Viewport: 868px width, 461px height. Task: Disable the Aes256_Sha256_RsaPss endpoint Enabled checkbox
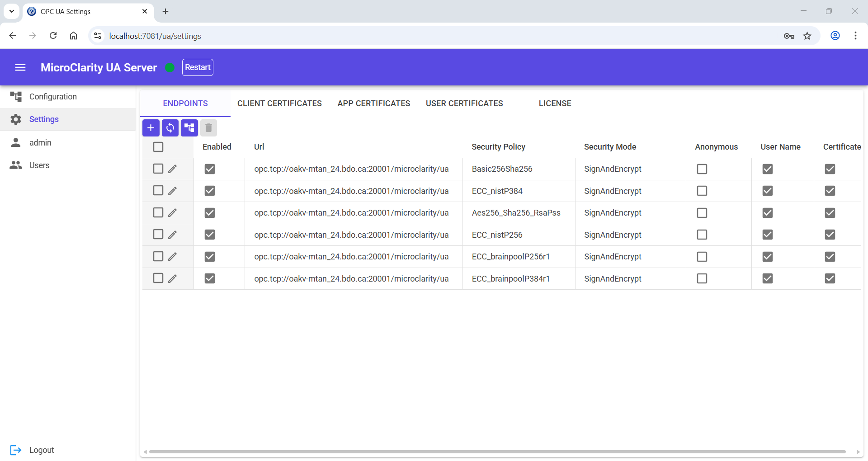tap(210, 213)
